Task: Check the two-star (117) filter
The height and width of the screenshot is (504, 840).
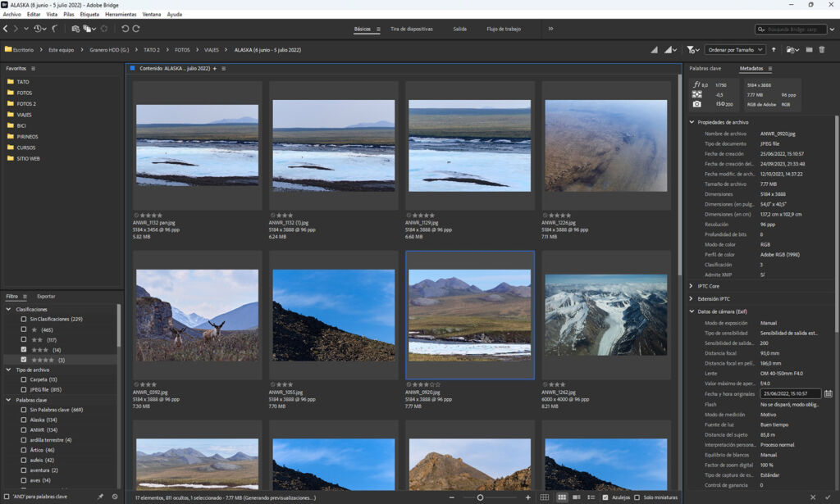Action: (24, 339)
